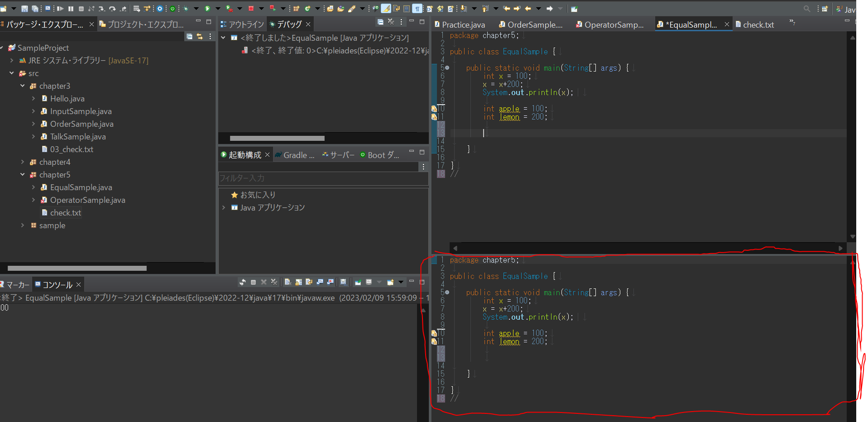
Task: Open the Run button dropdown arrow
Action: click(x=217, y=9)
